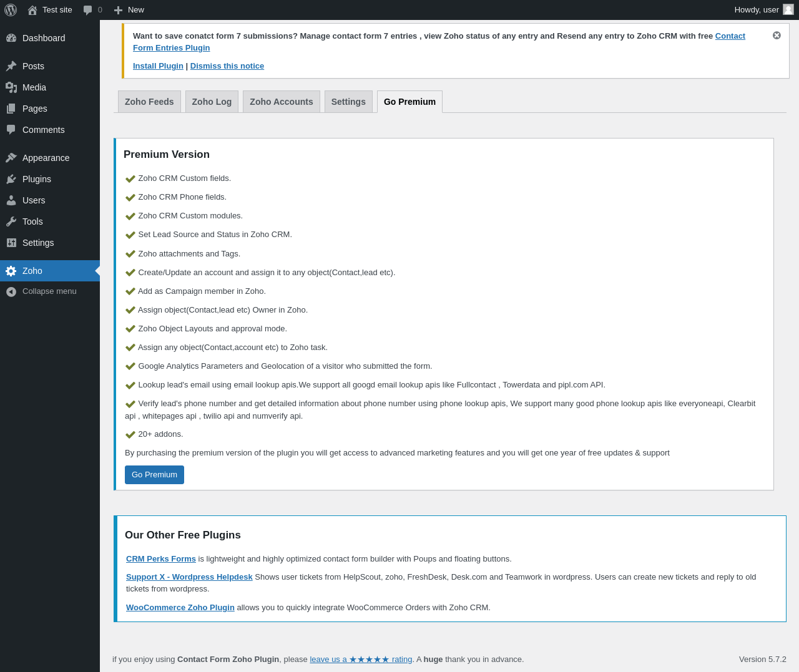Viewport: 799px width, 672px height.
Task: Open Support X - Wordpress Helpdesk link
Action: 189,577
